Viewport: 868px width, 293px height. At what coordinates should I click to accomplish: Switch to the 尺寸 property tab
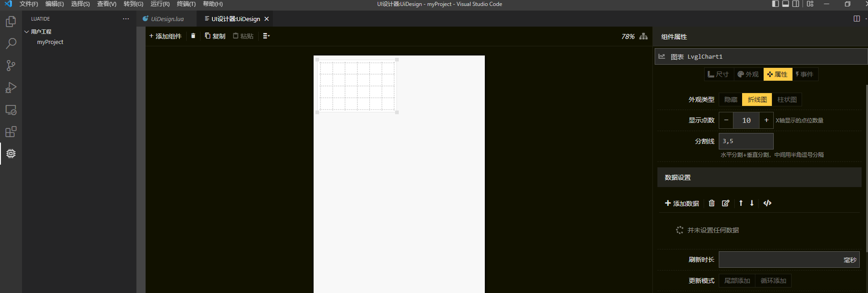[x=718, y=74]
